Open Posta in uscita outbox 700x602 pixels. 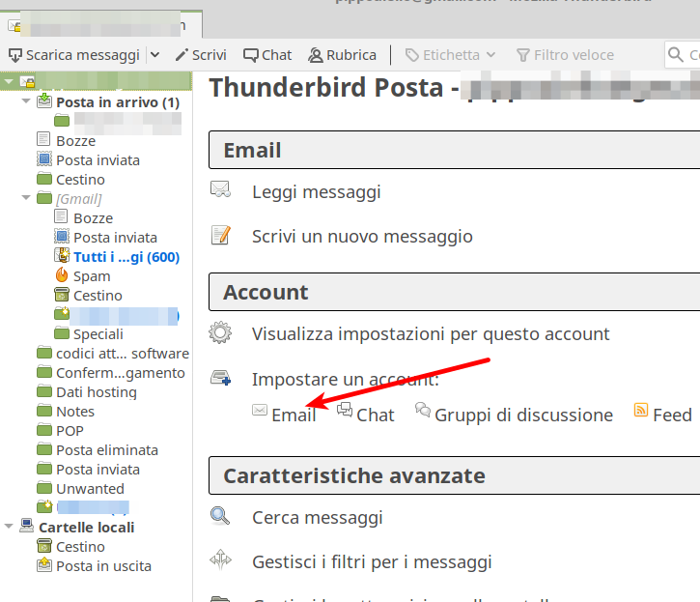pyautogui.click(x=103, y=566)
